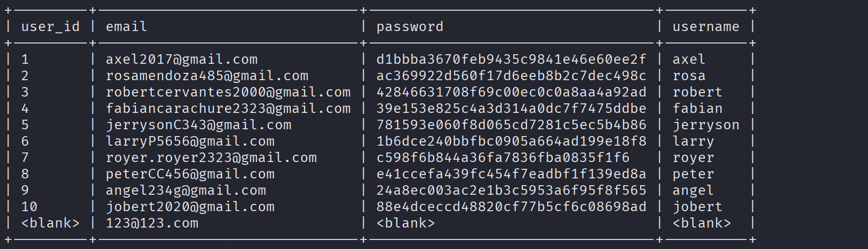Click the 123@123.com email entry

click(152, 223)
